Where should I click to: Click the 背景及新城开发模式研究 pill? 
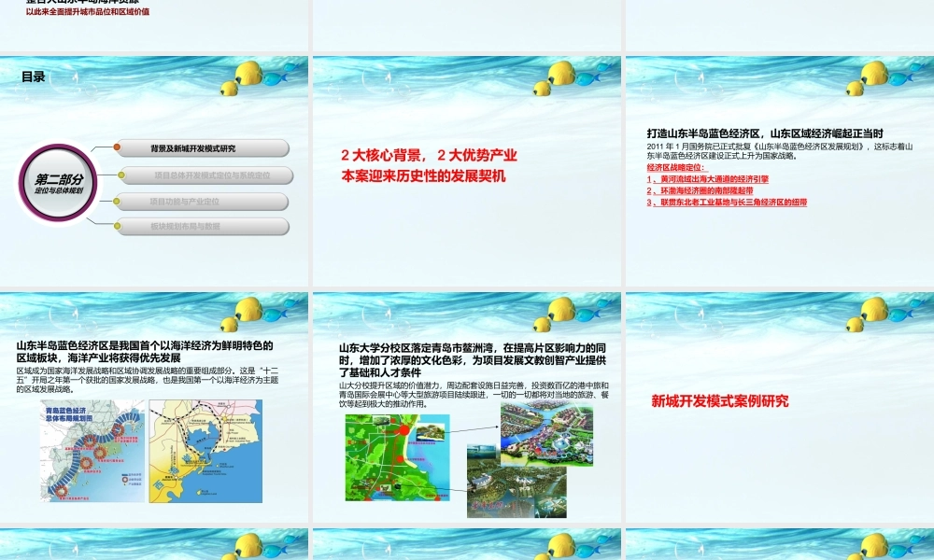202,148
